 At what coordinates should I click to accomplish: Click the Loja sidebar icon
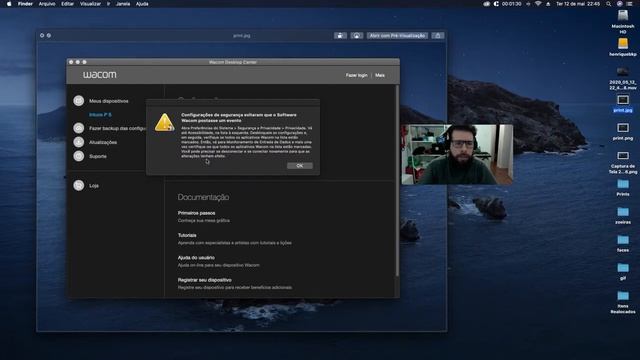pyautogui.click(x=79, y=185)
